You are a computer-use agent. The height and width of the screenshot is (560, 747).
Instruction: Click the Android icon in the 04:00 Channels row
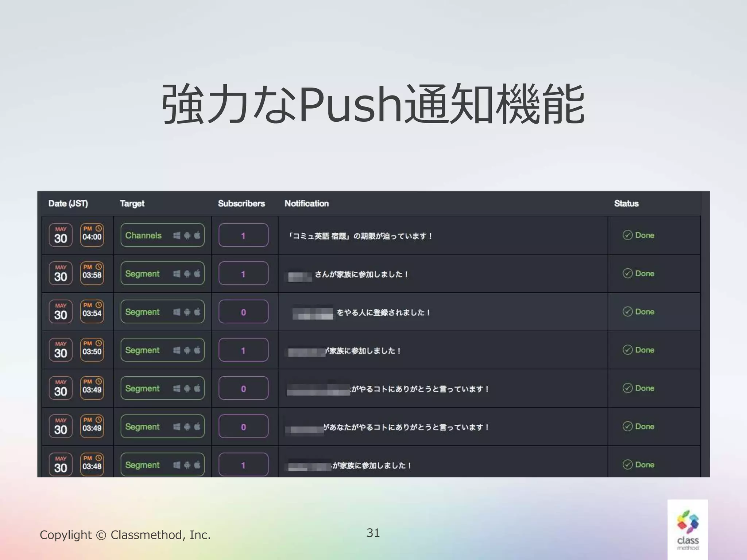coord(187,236)
